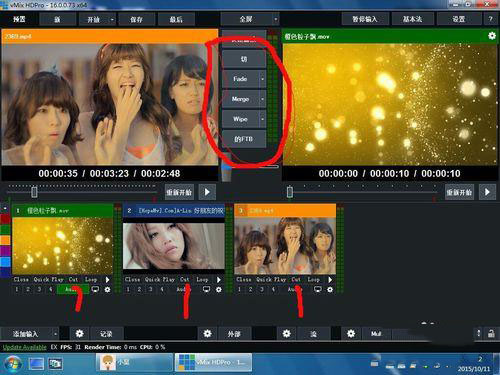Click Close on input 1
Image resolution: width=500 pixels, height=375 pixels.
[x=21, y=279]
